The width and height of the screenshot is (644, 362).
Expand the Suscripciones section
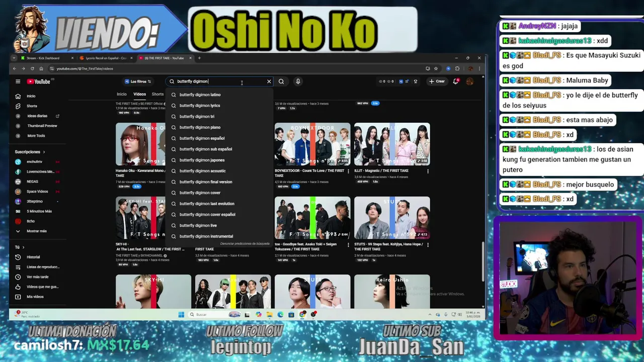(30, 152)
